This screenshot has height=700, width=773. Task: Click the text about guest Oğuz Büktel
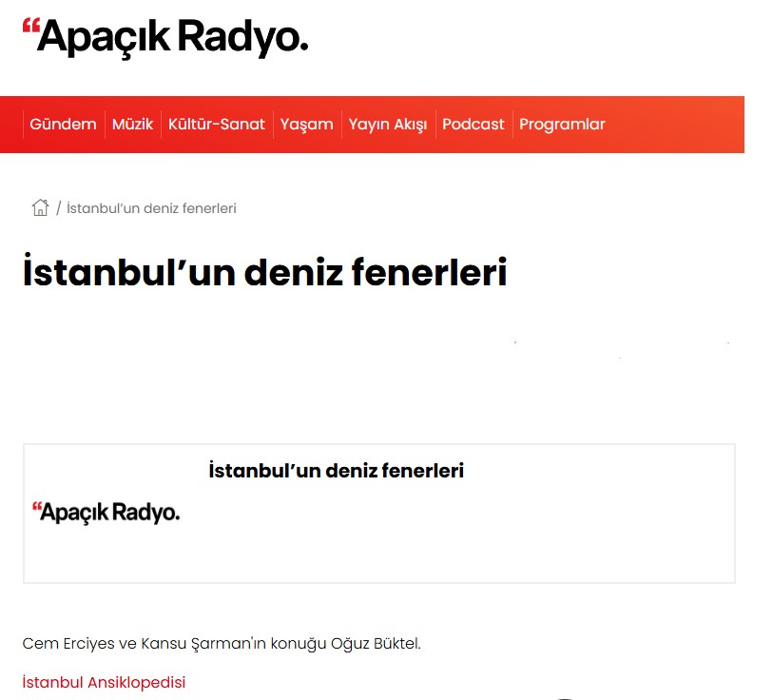[222, 643]
